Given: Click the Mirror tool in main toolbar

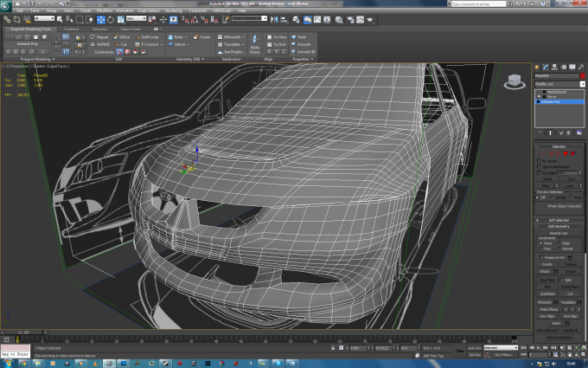Looking at the screenshot, I should tap(274, 20).
